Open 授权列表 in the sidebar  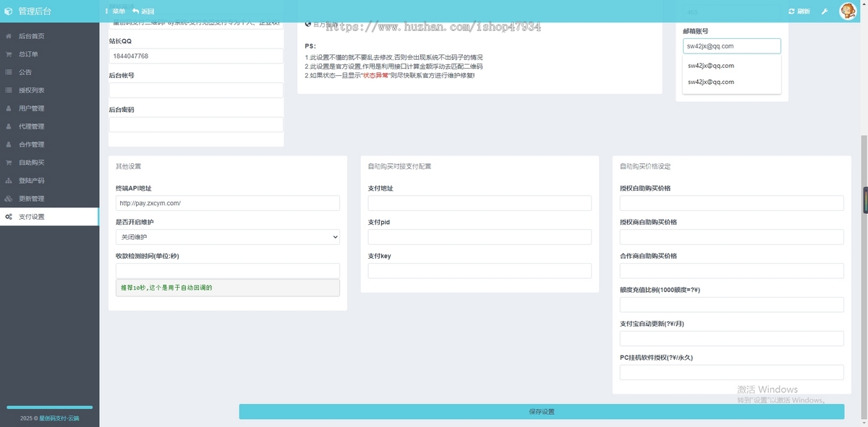[32, 90]
